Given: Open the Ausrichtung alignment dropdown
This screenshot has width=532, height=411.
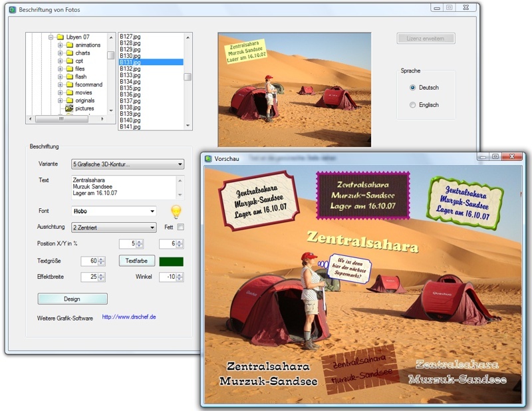Looking at the screenshot, I should click(x=113, y=227).
